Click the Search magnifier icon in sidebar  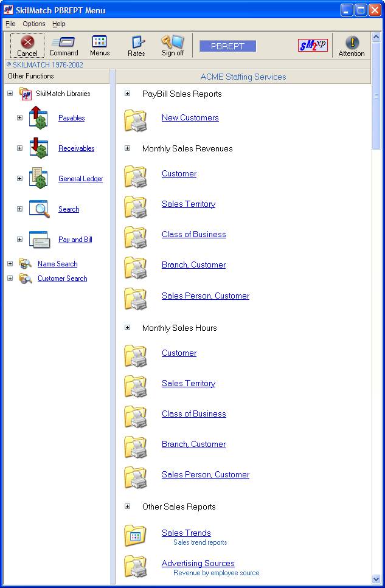40,209
